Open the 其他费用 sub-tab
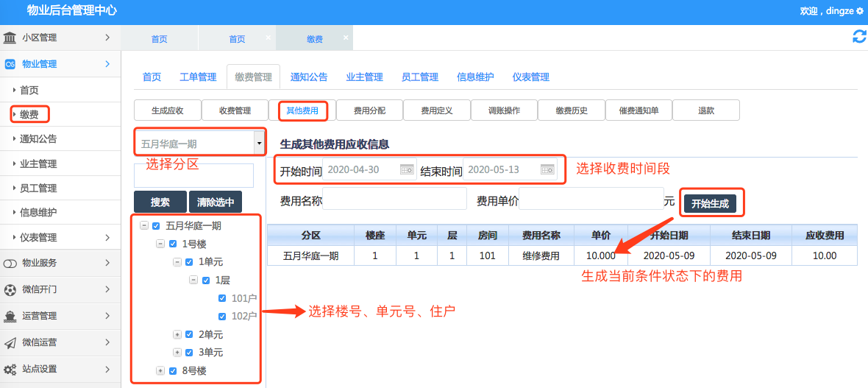The image size is (868, 388). pos(302,110)
